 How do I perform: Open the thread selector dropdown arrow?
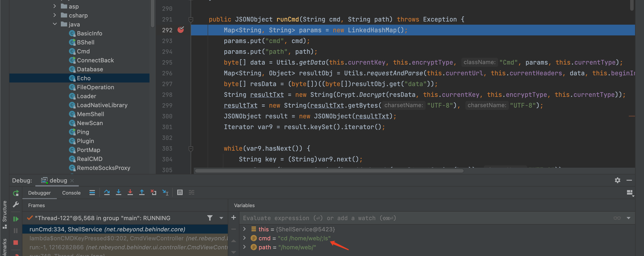pos(221,218)
